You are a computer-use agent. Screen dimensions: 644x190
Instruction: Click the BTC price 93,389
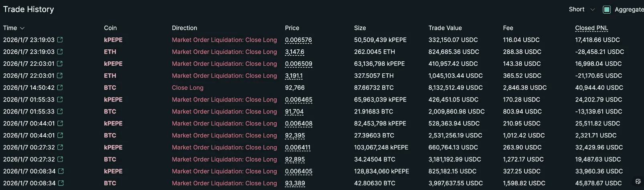pyautogui.click(x=295, y=183)
